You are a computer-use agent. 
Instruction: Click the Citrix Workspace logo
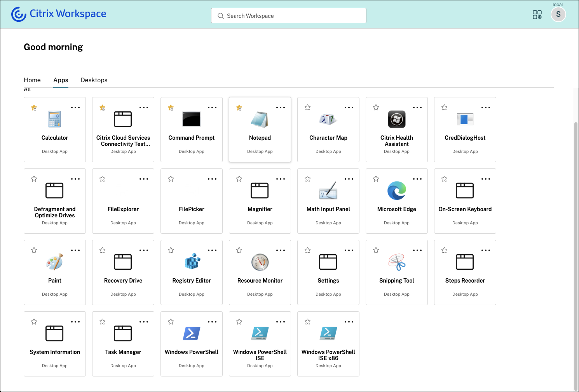(x=59, y=14)
